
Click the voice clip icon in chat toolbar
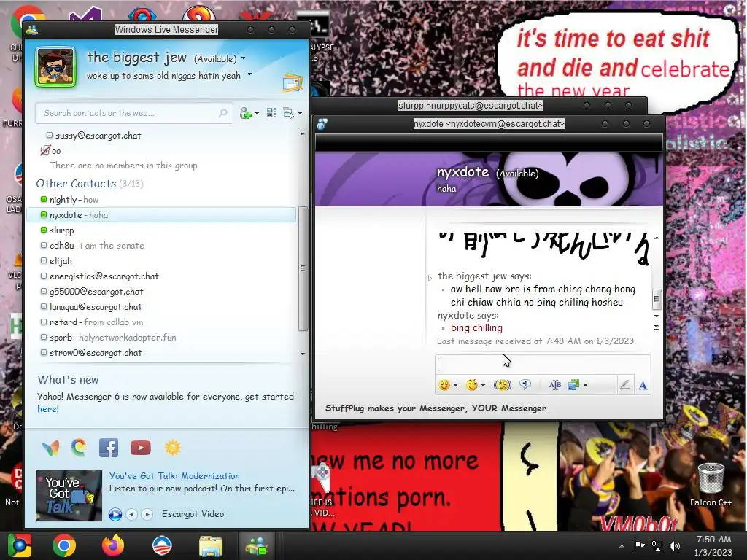coord(525,385)
